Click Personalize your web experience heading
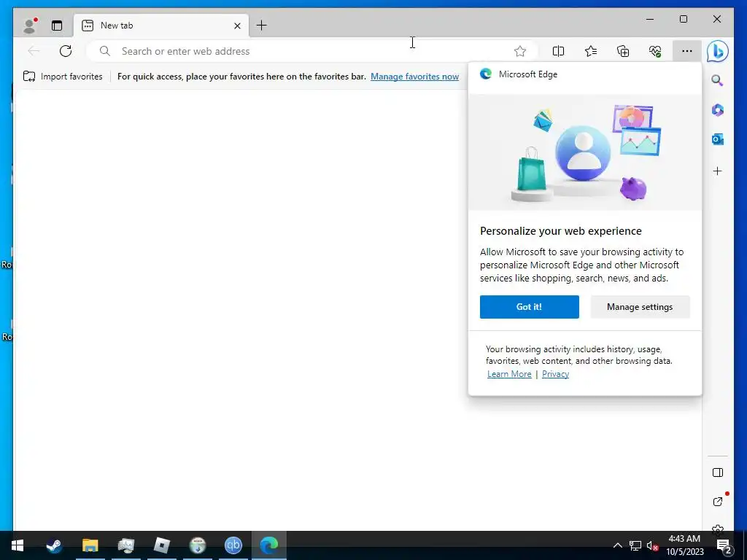Screen dimensions: 747x560 point(561,231)
